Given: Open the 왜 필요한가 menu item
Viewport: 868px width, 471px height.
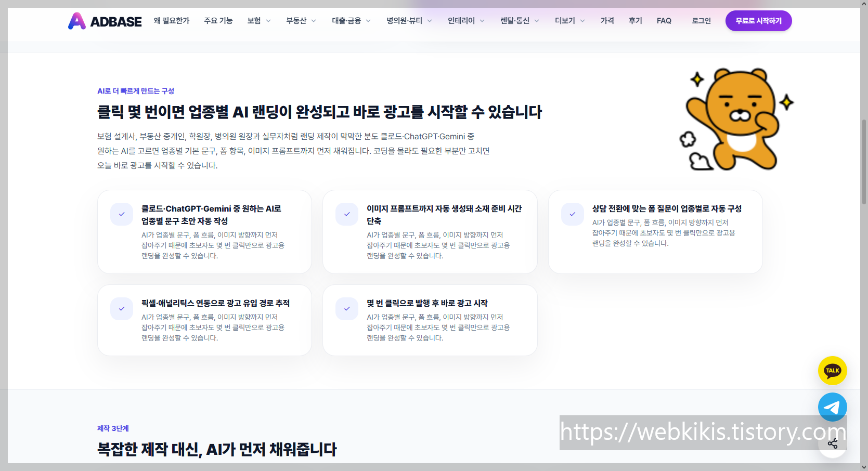Looking at the screenshot, I should [x=172, y=21].
